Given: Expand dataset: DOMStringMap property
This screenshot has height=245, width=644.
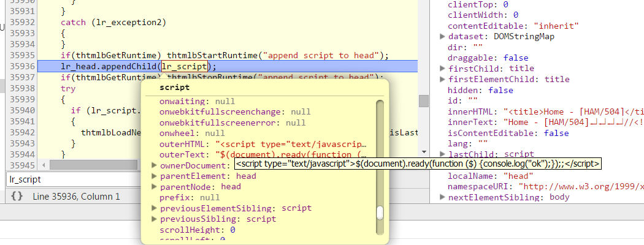Looking at the screenshot, I should click(442, 37).
